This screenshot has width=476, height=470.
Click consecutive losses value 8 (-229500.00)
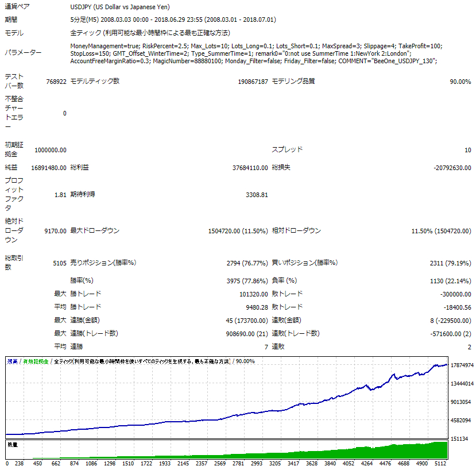(x=451, y=321)
